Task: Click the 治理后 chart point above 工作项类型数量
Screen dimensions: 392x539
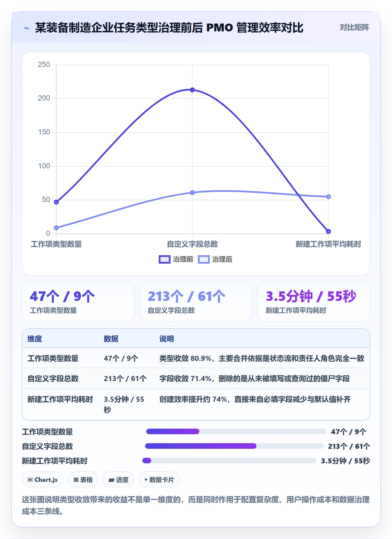Action: (x=56, y=228)
